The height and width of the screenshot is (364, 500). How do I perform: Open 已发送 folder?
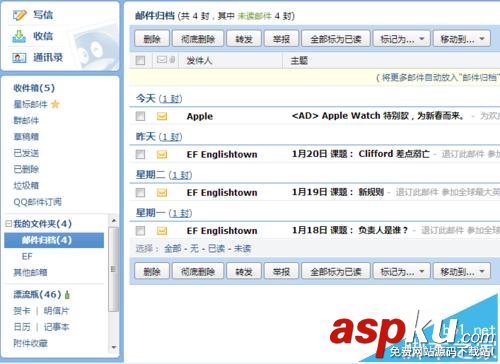[x=26, y=153]
